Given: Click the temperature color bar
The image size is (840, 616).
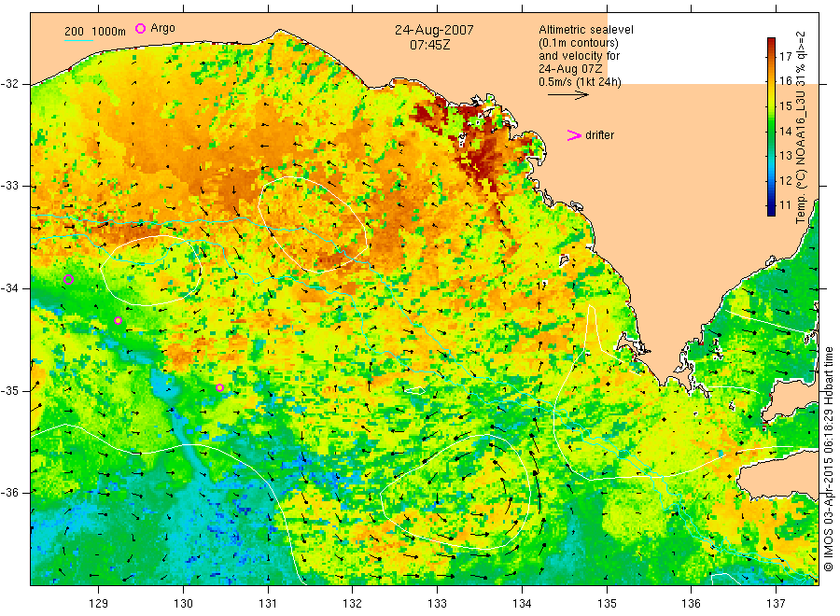Looking at the screenshot, I should click(x=772, y=126).
